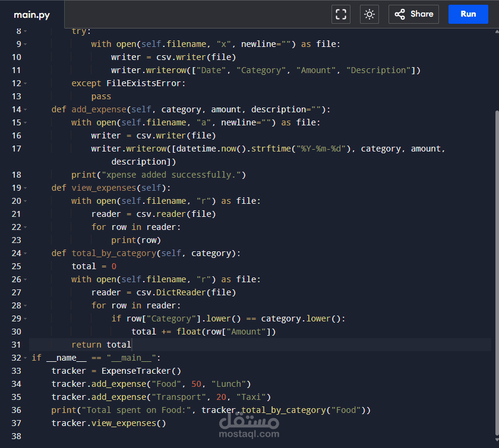Image resolution: width=499 pixels, height=448 pixels.
Task: Click the fullscreen icon
Action: coord(341,14)
